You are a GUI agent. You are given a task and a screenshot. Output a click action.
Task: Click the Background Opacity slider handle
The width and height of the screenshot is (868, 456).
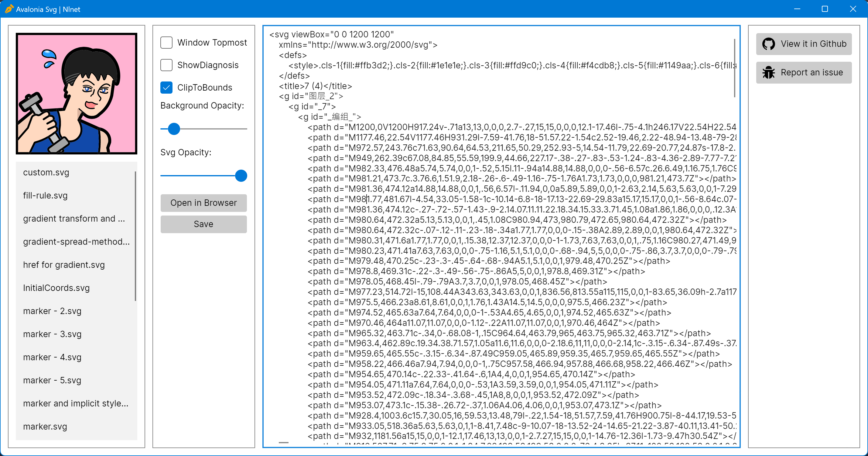coord(174,129)
